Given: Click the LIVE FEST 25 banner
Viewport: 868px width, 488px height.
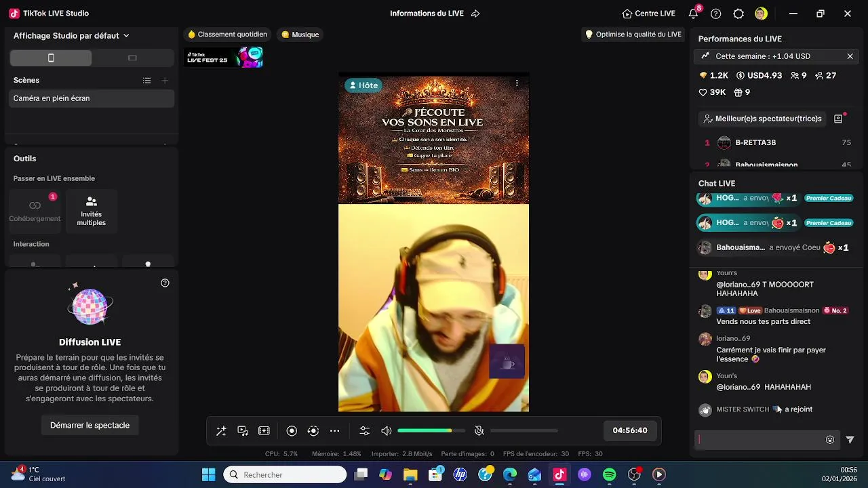Looking at the screenshot, I should click(224, 58).
